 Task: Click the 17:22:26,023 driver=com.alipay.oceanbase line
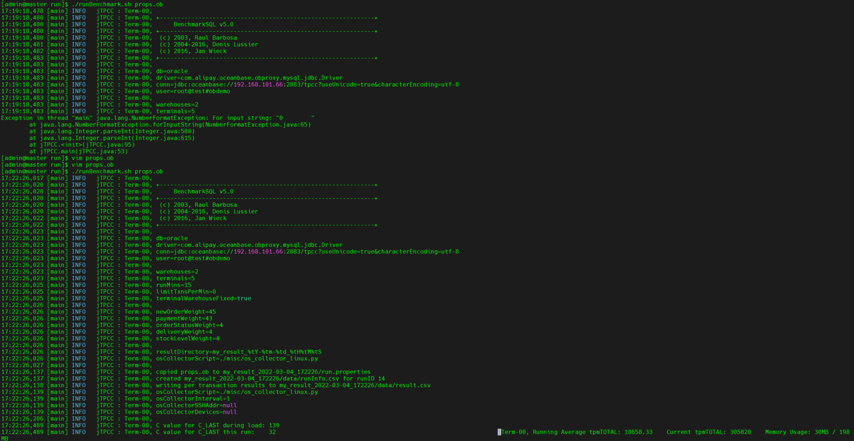point(172,244)
